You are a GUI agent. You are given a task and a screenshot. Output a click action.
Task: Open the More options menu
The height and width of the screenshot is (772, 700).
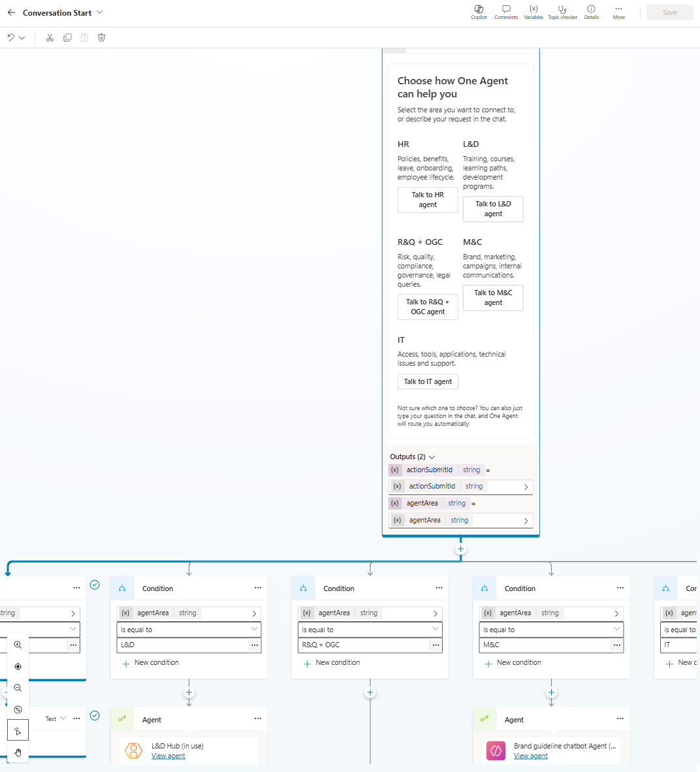(618, 12)
